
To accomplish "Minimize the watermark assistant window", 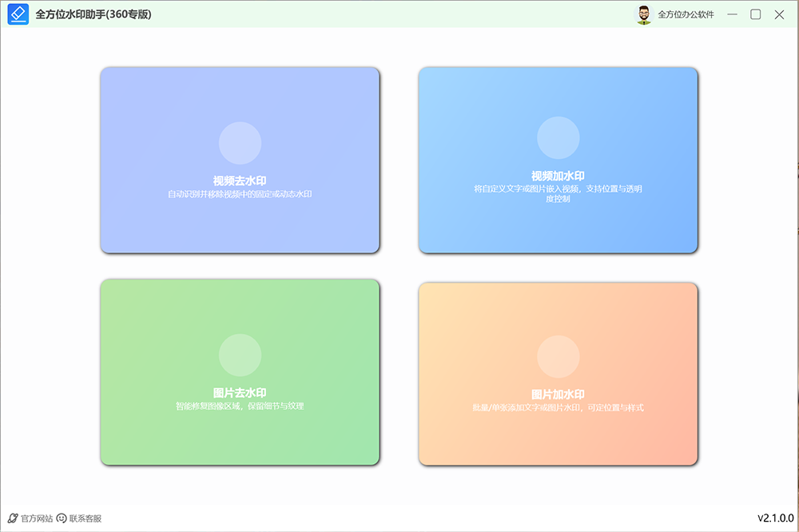I will point(732,14).
